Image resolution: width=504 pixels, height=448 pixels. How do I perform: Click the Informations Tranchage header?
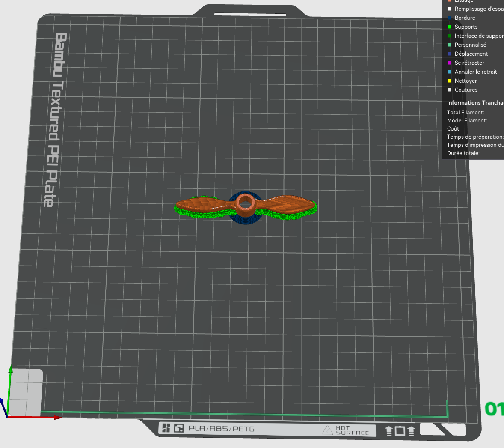click(x=475, y=103)
